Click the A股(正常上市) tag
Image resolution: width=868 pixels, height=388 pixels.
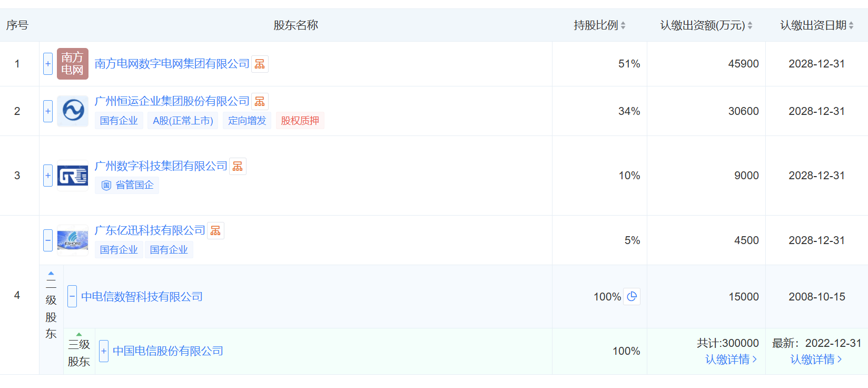[183, 121]
